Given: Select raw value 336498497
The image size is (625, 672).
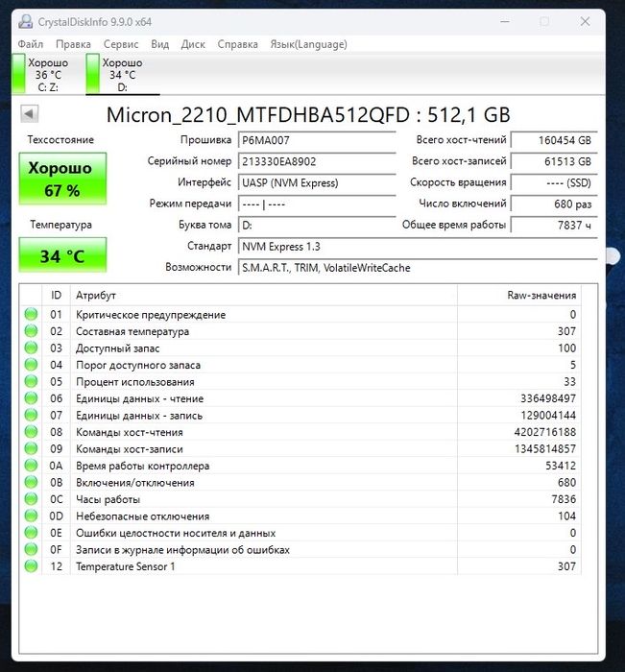Looking at the screenshot, I should pos(548,398).
